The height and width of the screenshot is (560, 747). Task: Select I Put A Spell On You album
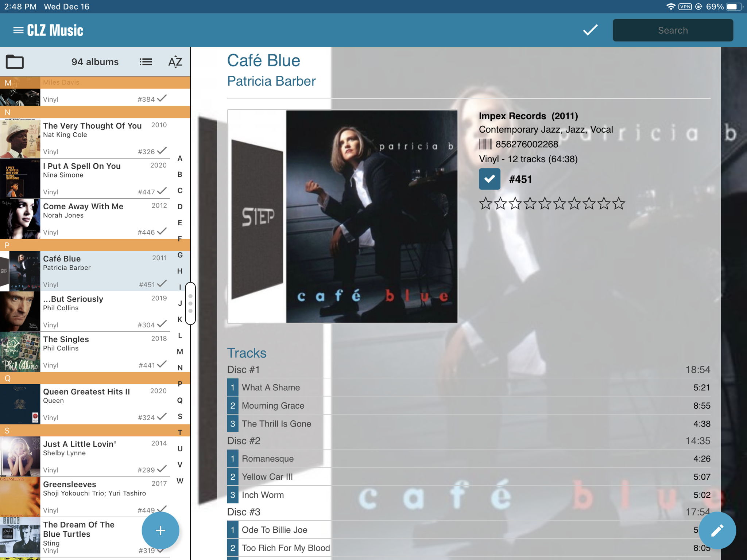[x=86, y=179]
